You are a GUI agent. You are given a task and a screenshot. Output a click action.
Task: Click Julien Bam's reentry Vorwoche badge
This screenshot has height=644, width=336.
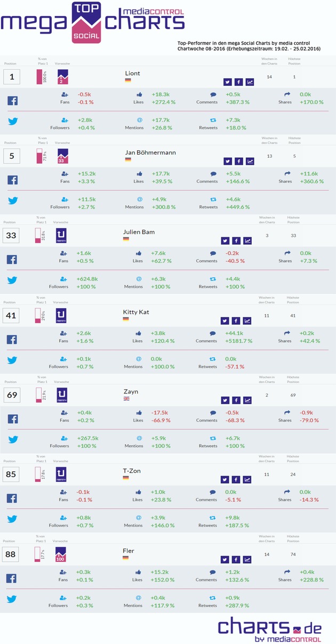[61, 236]
